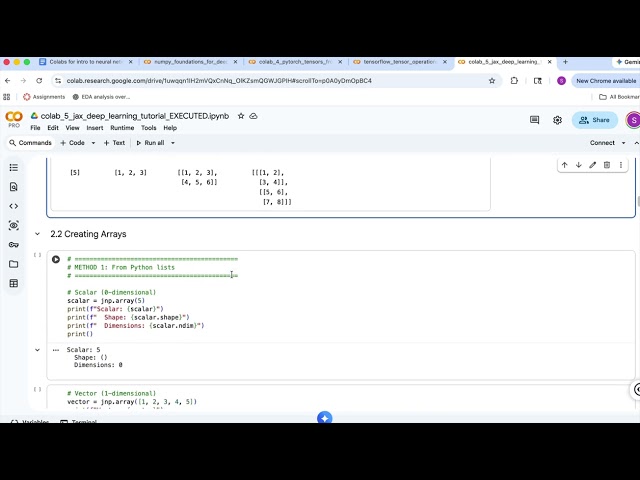The height and width of the screenshot is (480, 640).
Task: Open the Assignments bookmark
Action: coord(44,97)
